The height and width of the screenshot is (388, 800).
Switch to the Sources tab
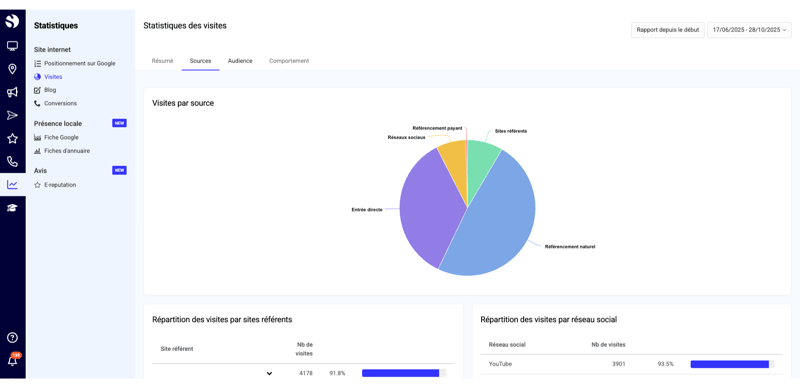tap(201, 61)
